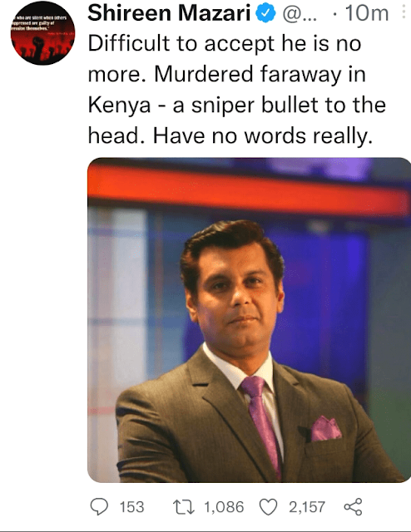Like the tweet with the heart icon
411x532 pixels.
tap(269, 507)
